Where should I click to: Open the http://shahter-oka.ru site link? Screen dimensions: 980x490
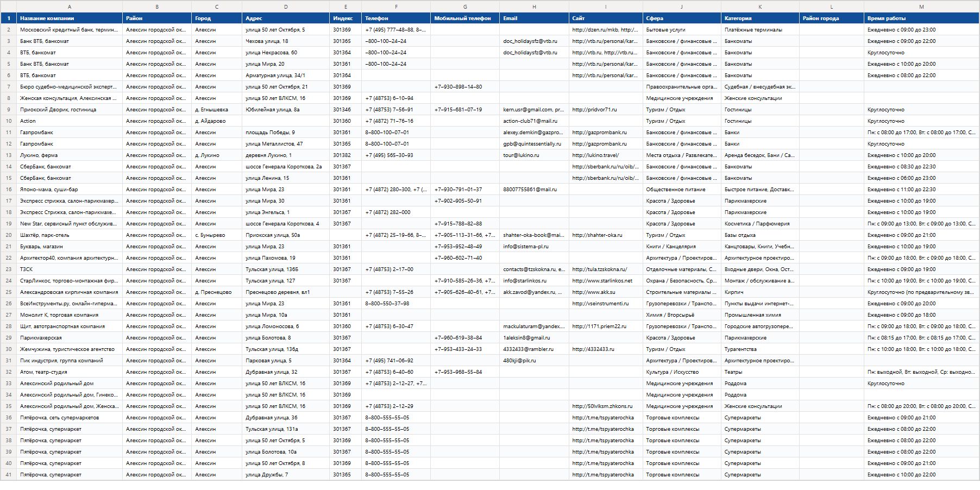pyautogui.click(x=597, y=235)
